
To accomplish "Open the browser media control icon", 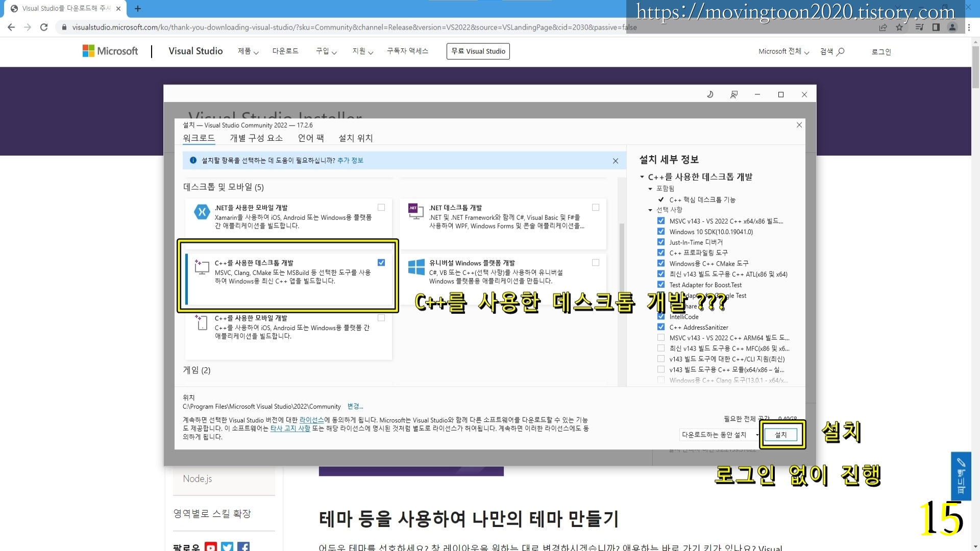I will pyautogui.click(x=919, y=27).
